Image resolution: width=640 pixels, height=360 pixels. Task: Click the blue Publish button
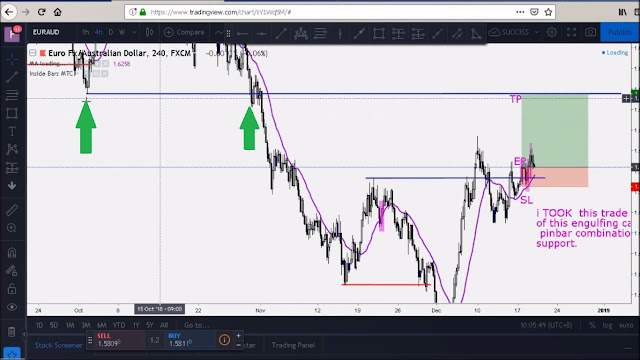(619, 32)
